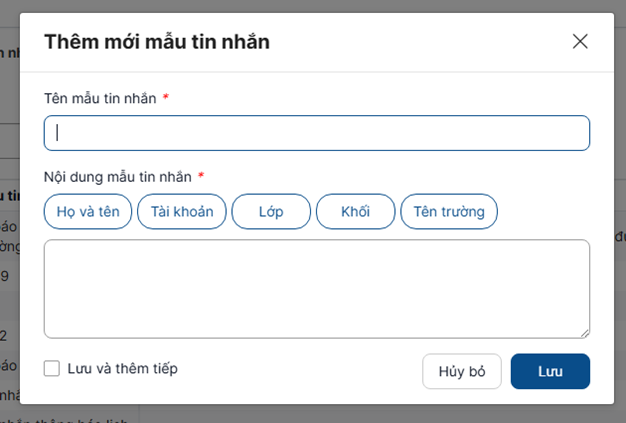
Task: Click the Tên mẫu tin nhắn field label
Action: 100,98
